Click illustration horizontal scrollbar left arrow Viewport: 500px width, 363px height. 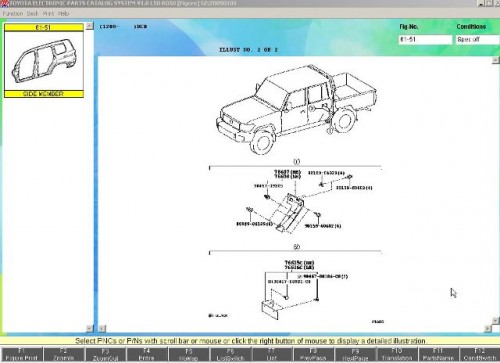click(102, 328)
